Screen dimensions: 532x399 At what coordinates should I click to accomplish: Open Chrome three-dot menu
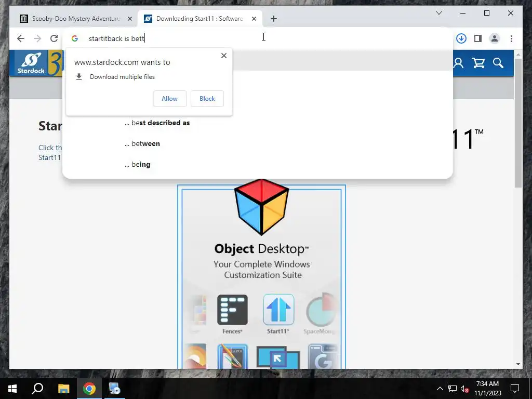point(511,38)
